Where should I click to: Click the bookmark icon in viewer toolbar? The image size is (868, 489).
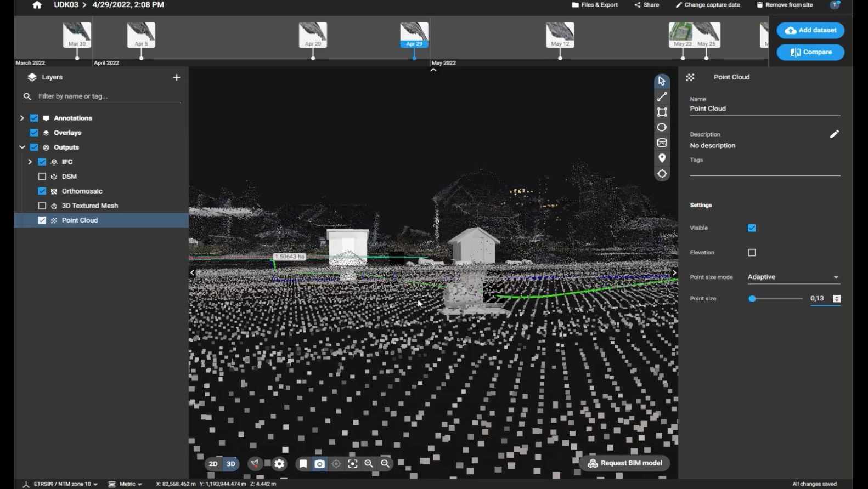tap(303, 464)
